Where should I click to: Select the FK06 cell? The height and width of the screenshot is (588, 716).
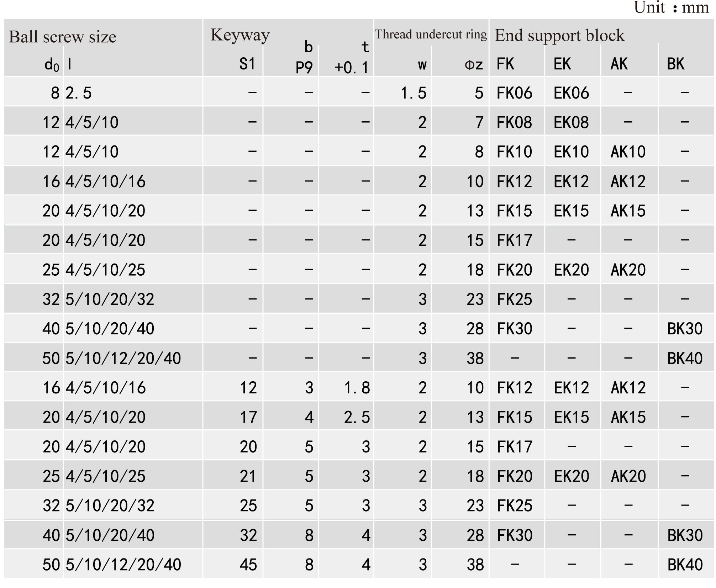click(514, 93)
